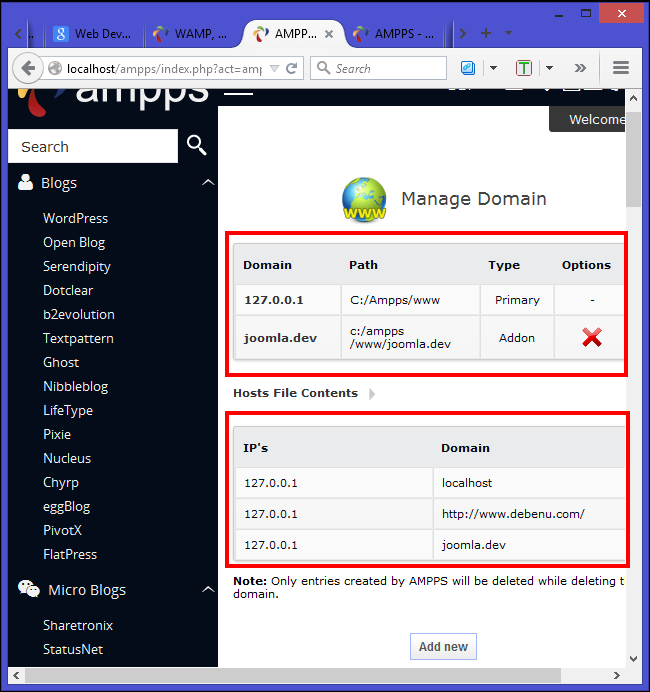Show more toolbar items with double chevron

click(580, 68)
